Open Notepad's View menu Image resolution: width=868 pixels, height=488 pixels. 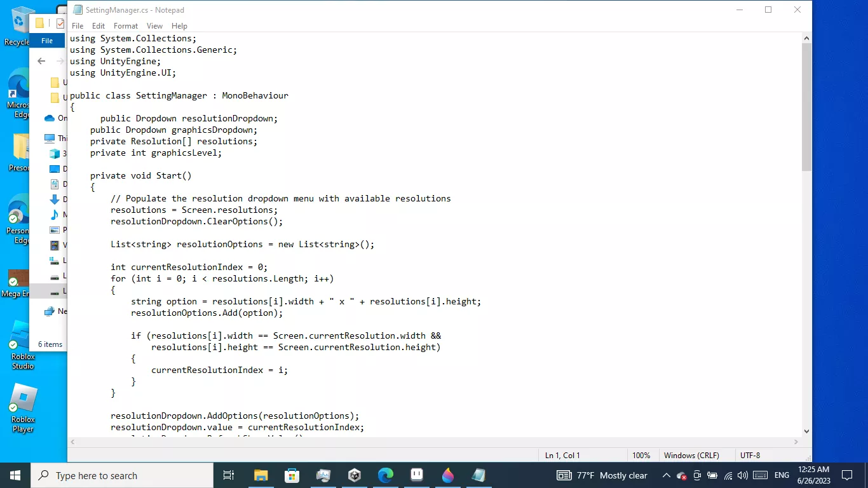[154, 26]
